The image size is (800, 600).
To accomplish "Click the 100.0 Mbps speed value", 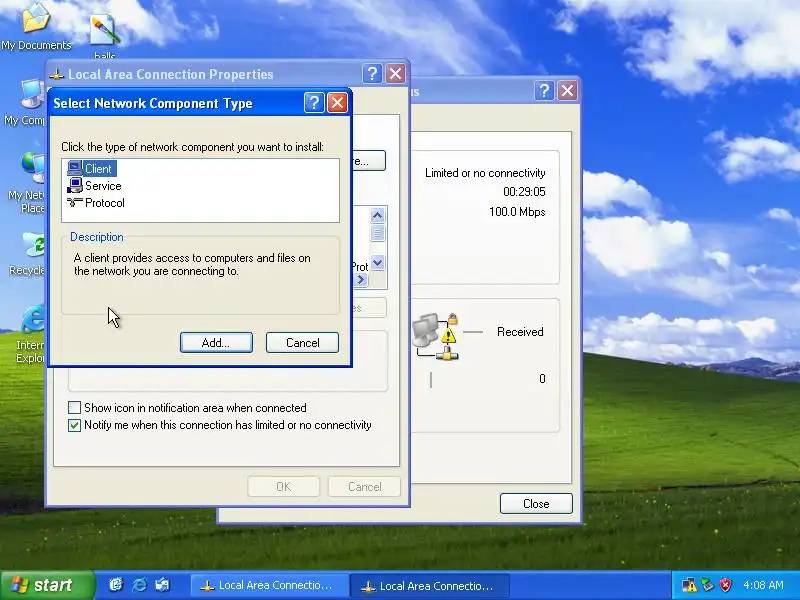I will (517, 212).
